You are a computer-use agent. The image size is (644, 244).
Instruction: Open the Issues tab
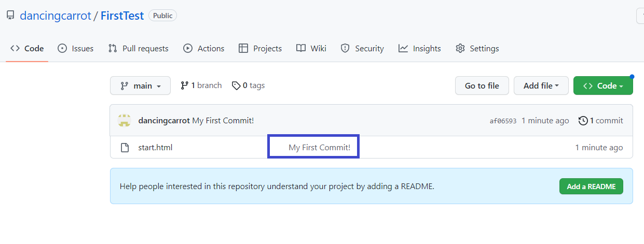point(76,48)
